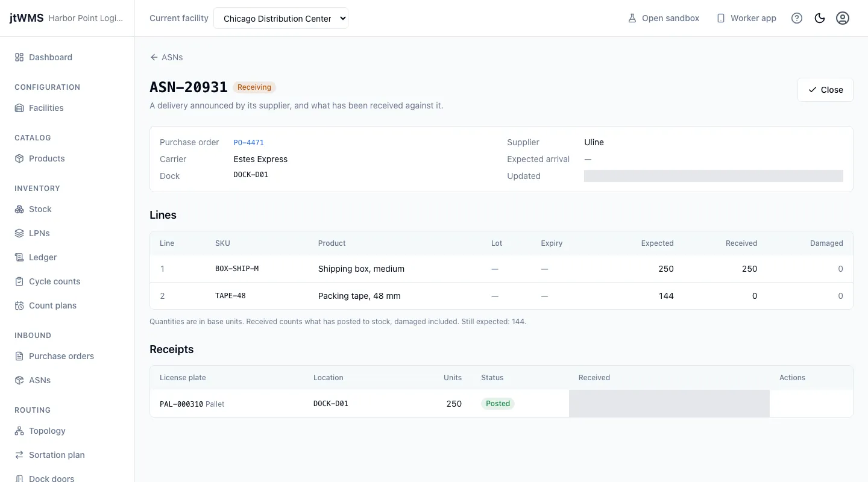This screenshot has width=868, height=482.
Task: Click the Dashboard grid icon
Action: click(19, 57)
